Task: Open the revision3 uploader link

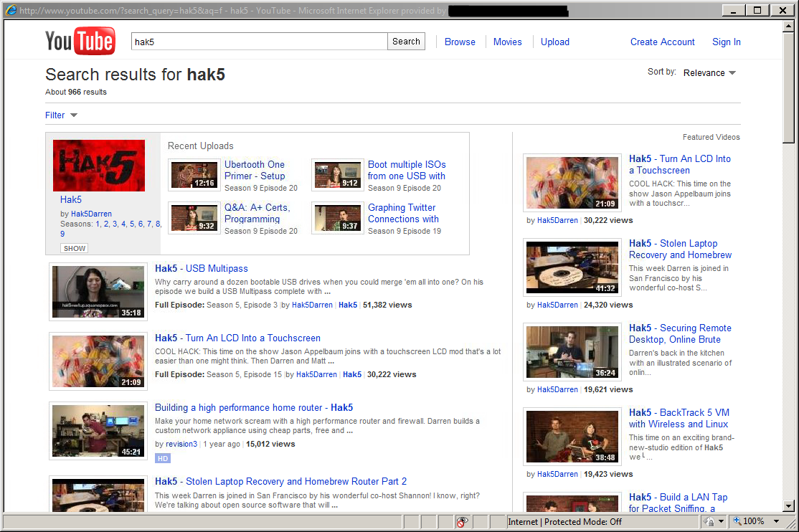Action: click(181, 444)
